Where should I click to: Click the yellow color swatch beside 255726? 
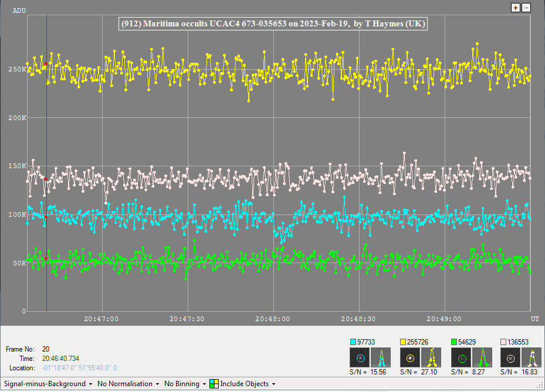(404, 341)
